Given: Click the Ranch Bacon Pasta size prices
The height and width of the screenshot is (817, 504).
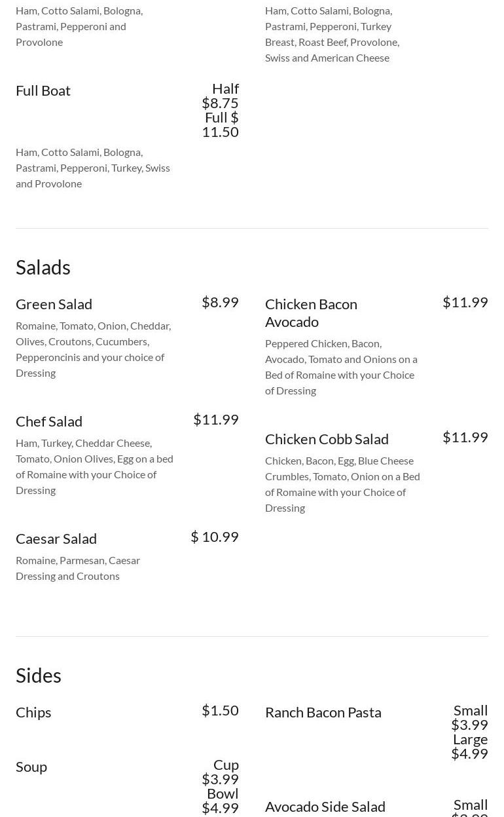Looking at the screenshot, I should coord(470,732).
